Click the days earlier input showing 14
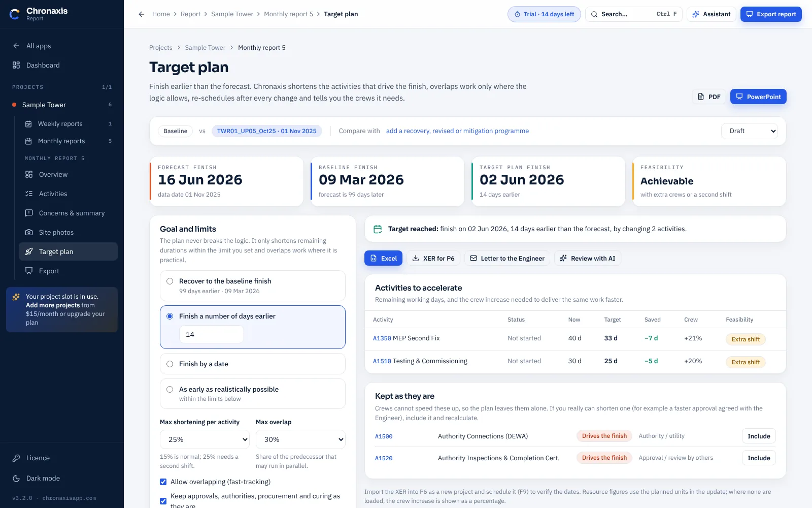The width and height of the screenshot is (812, 508). [211, 334]
